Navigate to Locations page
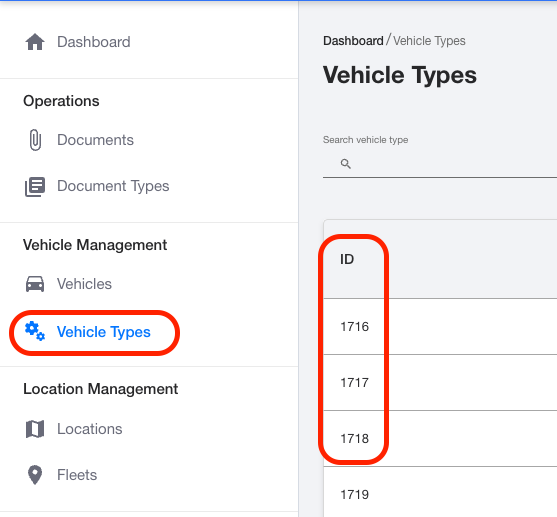The height and width of the screenshot is (517, 557). pos(90,429)
